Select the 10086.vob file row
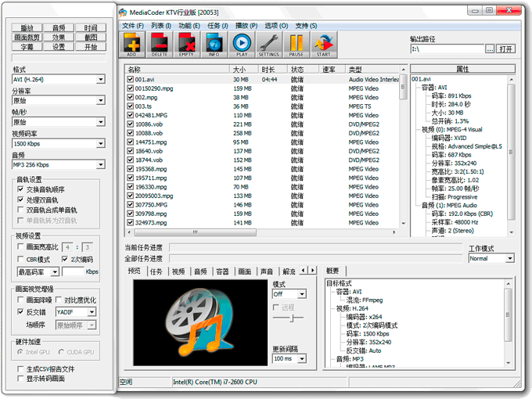Viewport: 532px width, 399px height. pyautogui.click(x=263, y=124)
